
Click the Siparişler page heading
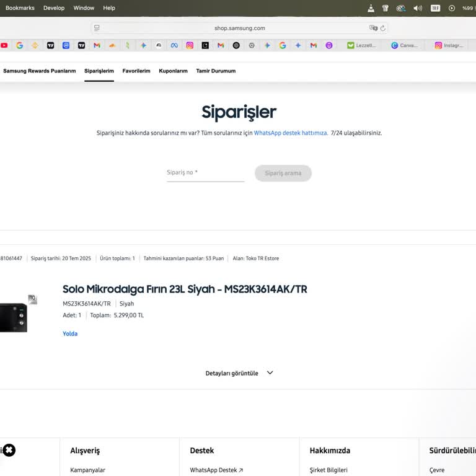point(239,112)
